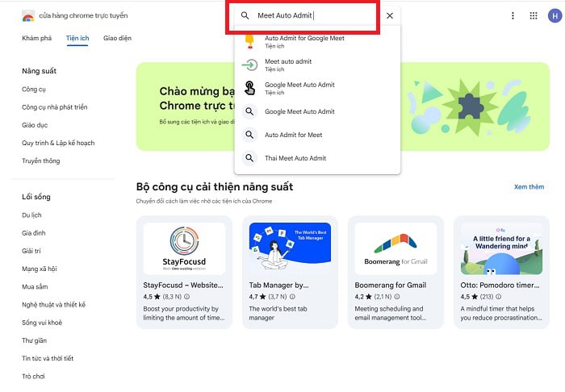Image resolution: width=565 pixels, height=392 pixels.
Task: Open Mua sắm category
Action: click(35, 287)
